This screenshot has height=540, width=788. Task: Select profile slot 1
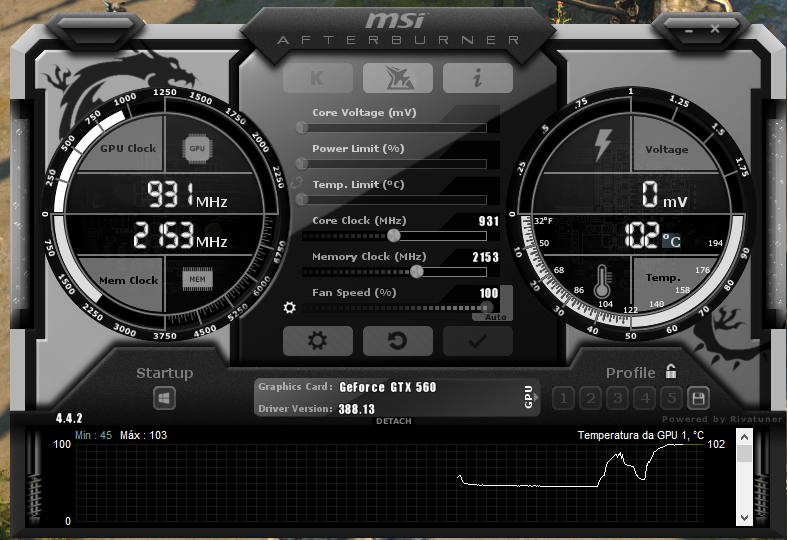[563, 399]
